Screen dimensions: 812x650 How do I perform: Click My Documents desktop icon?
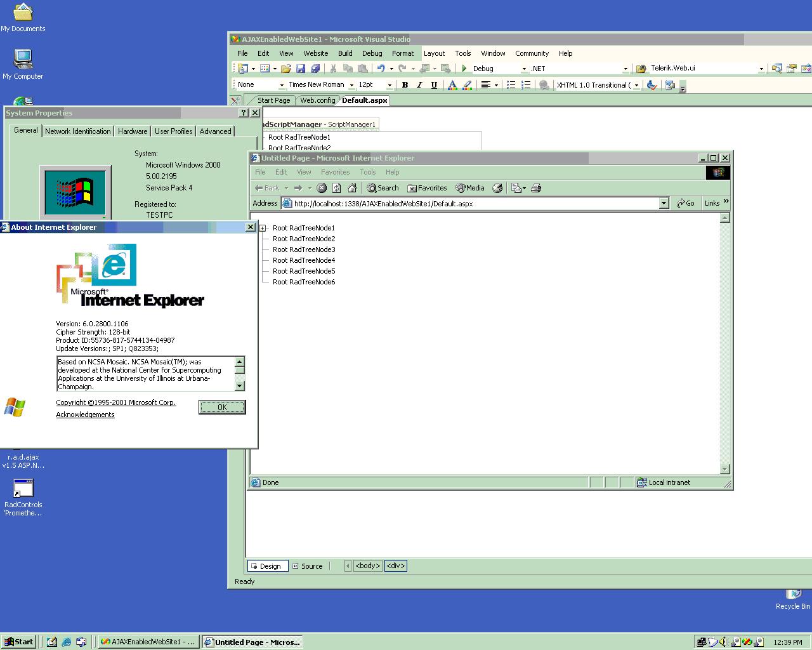[x=23, y=17]
